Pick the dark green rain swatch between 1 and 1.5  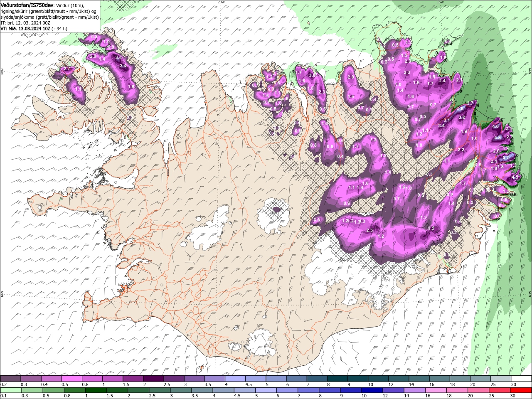pos(96,390)
